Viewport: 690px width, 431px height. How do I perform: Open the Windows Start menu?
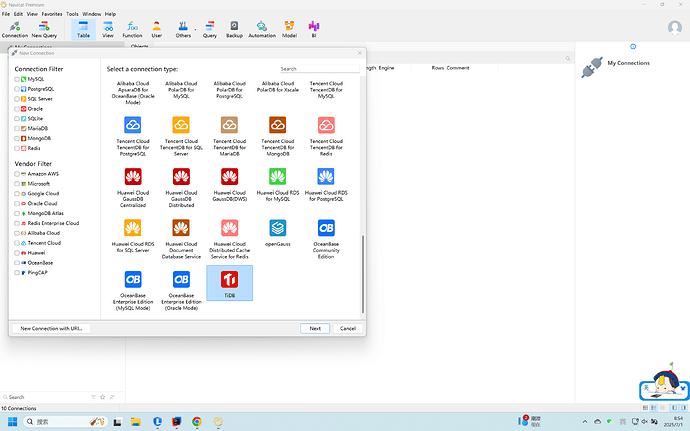pos(12,422)
